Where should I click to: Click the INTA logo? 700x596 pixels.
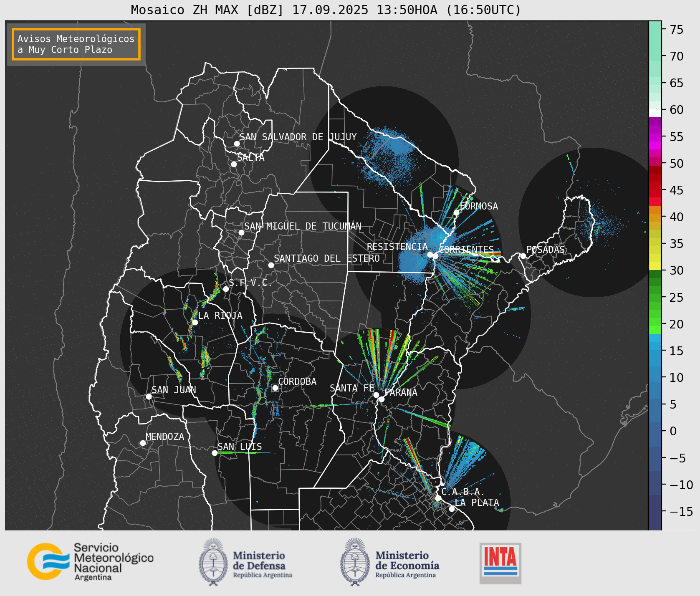tap(500, 563)
